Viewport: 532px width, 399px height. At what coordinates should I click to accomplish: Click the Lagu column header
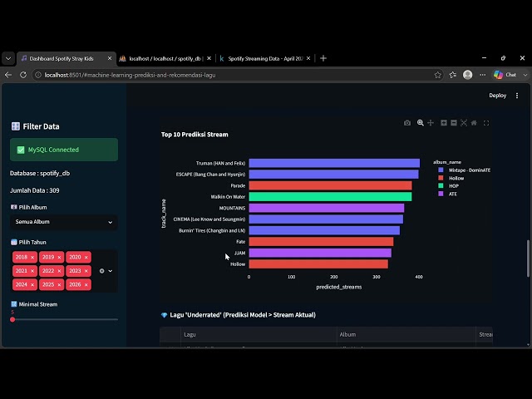tap(259, 334)
